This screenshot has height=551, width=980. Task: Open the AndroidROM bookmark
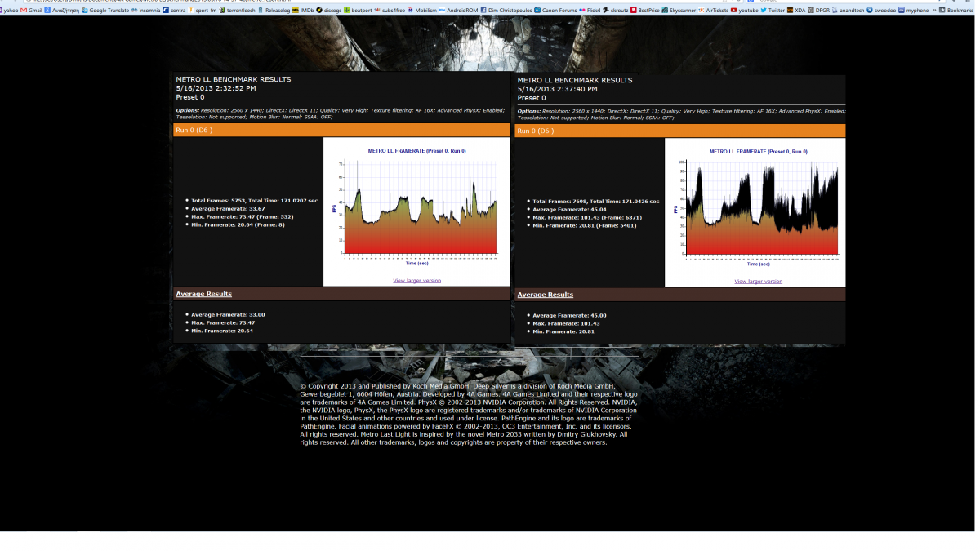point(458,11)
